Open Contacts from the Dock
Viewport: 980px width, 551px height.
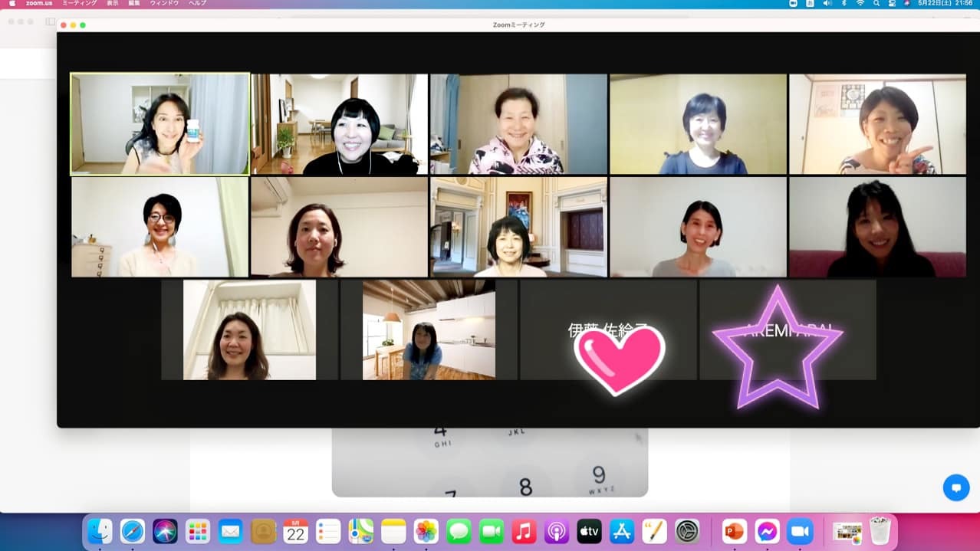point(263,531)
